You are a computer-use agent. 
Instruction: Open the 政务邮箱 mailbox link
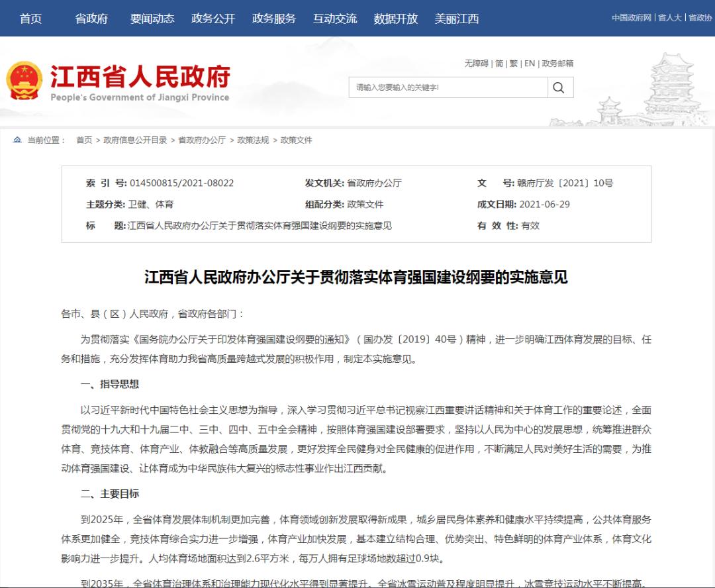click(557, 64)
